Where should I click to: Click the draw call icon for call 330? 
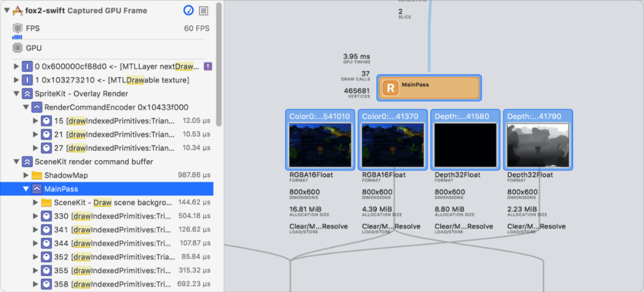click(x=46, y=216)
